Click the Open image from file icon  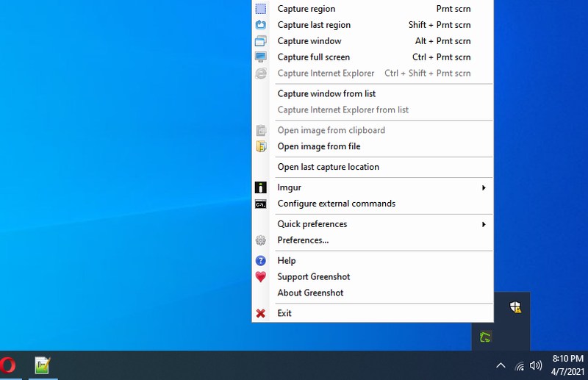click(x=261, y=146)
